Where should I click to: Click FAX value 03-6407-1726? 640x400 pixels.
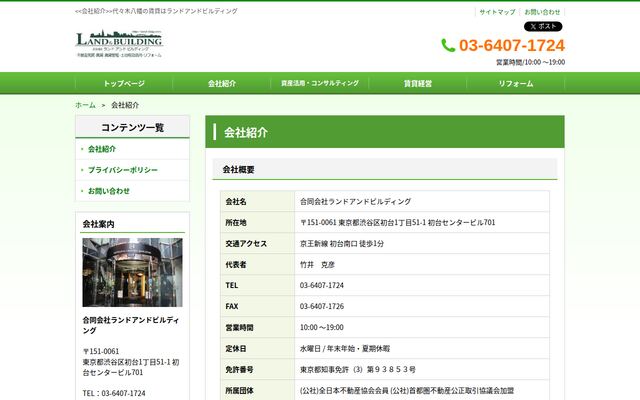(x=322, y=306)
